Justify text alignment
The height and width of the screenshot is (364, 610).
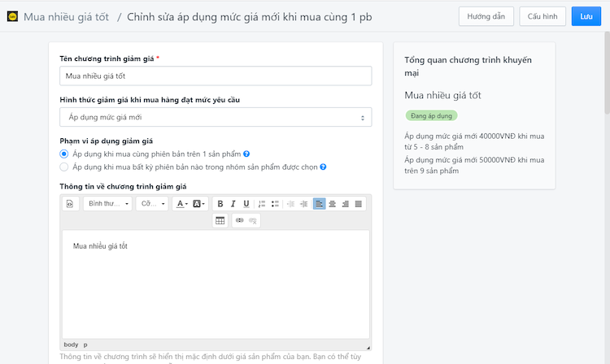coord(359,204)
